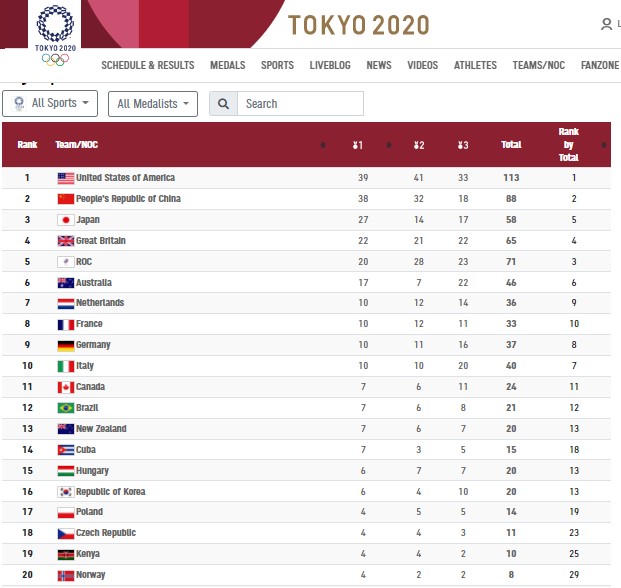Screen dimensions: 621x588
Task: Sort table by Total column header
Action: click(511, 145)
